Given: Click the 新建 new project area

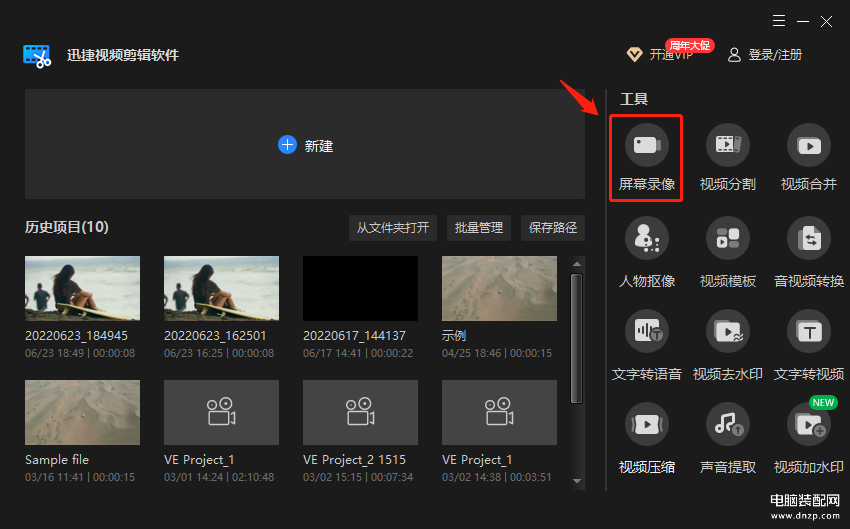Looking at the screenshot, I should click(x=305, y=144).
